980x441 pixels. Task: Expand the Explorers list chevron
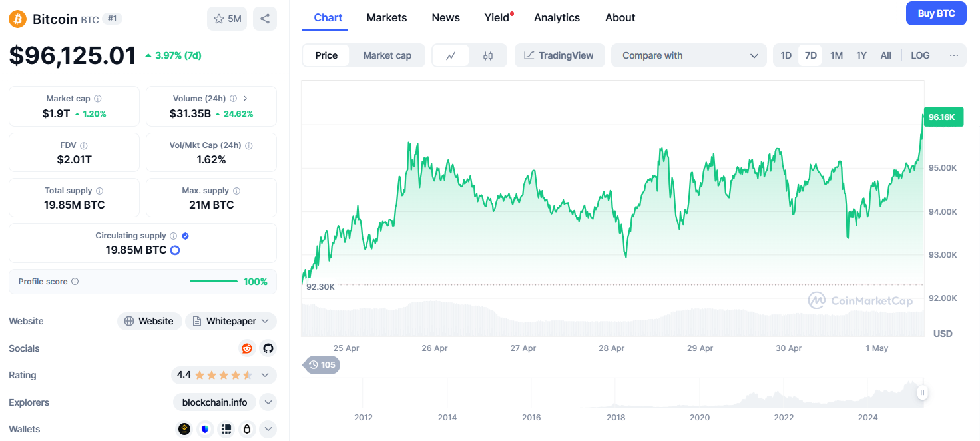268,402
